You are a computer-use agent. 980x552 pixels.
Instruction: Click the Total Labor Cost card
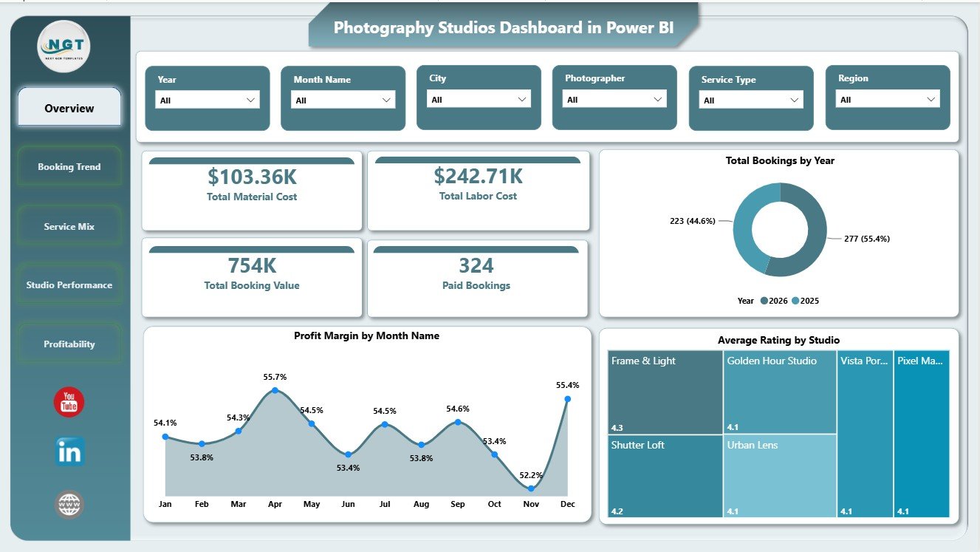tap(478, 191)
